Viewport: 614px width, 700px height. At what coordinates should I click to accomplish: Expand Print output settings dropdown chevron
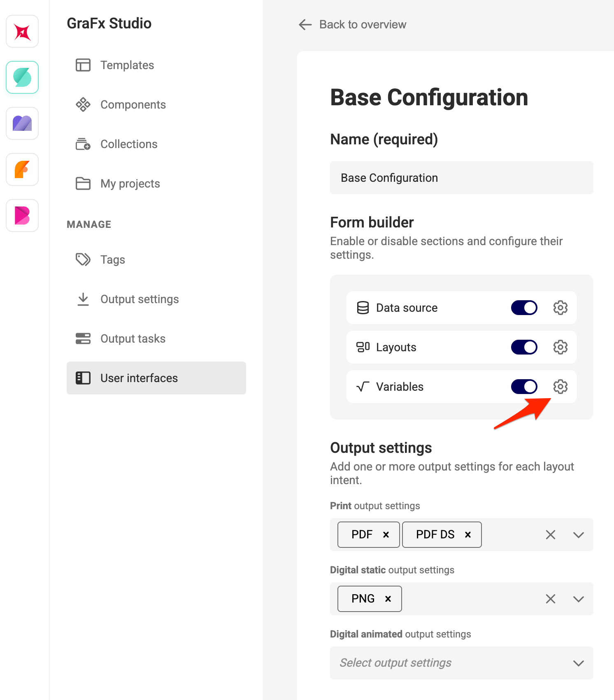(x=579, y=535)
